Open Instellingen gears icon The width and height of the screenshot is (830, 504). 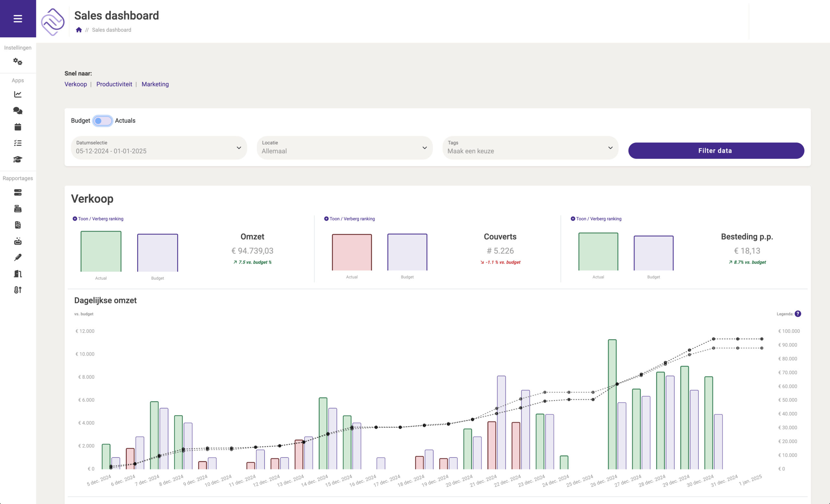tap(18, 62)
